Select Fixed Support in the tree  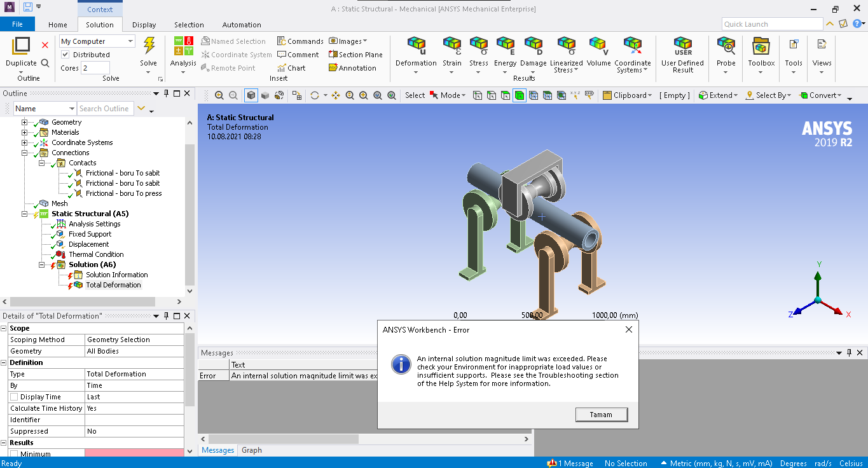pos(90,234)
